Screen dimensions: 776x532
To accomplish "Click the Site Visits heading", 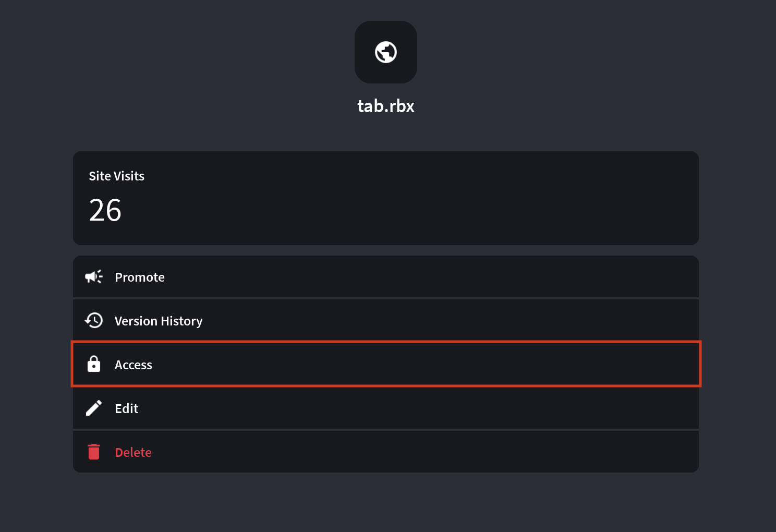I will point(116,176).
